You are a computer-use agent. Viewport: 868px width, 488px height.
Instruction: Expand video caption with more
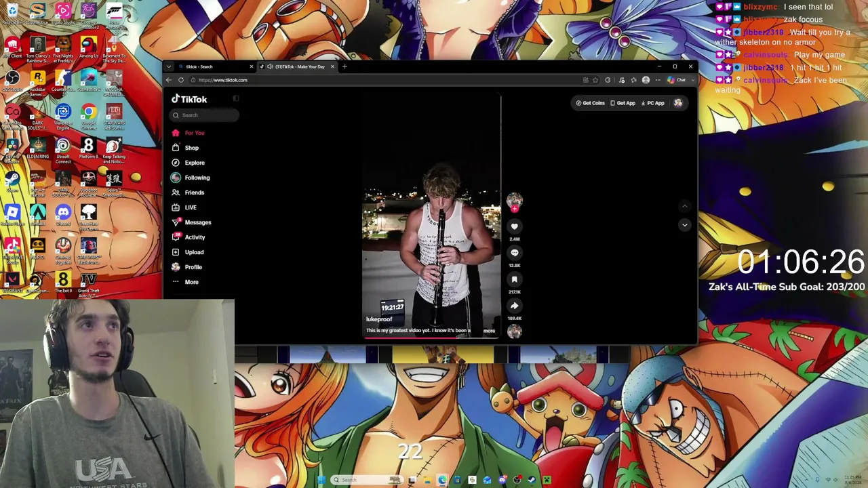point(489,331)
